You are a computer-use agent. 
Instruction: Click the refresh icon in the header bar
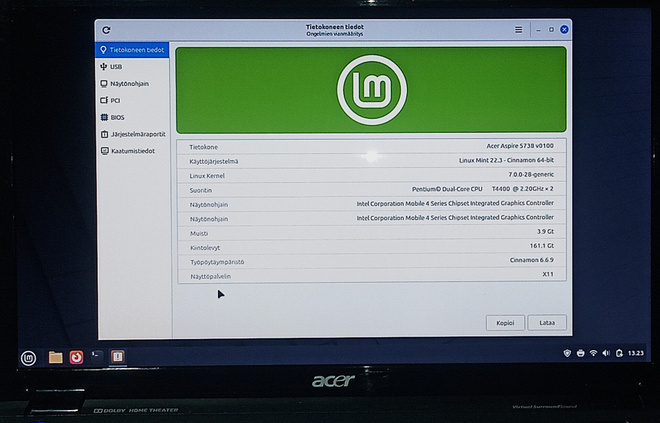click(x=106, y=30)
